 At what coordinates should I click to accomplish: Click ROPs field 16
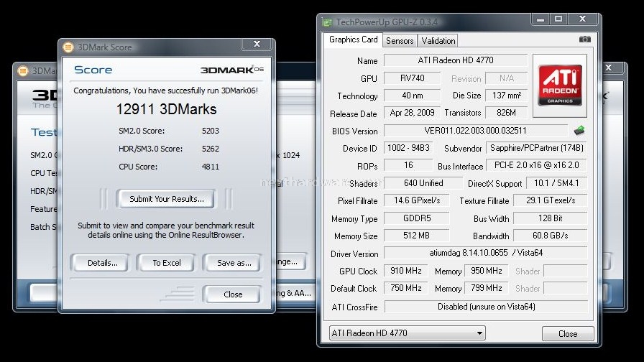[x=409, y=165]
